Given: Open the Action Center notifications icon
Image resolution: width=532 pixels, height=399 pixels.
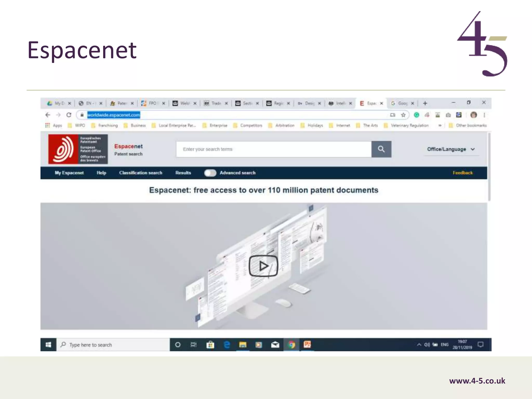Looking at the screenshot, I should [481, 345].
